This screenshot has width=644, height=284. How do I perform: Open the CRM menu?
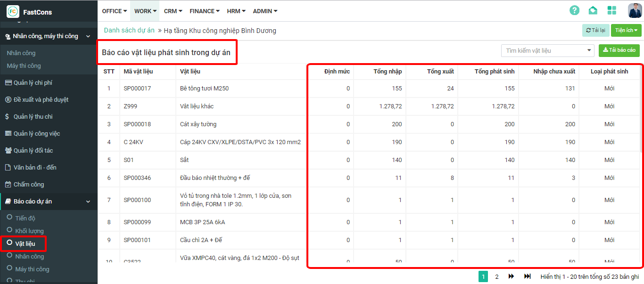173,11
